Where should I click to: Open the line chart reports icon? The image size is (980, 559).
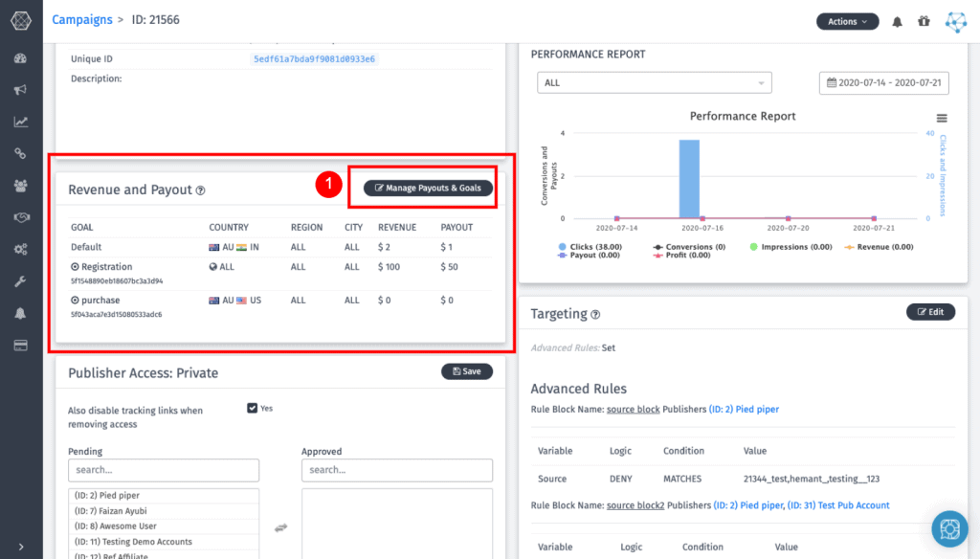(x=20, y=122)
